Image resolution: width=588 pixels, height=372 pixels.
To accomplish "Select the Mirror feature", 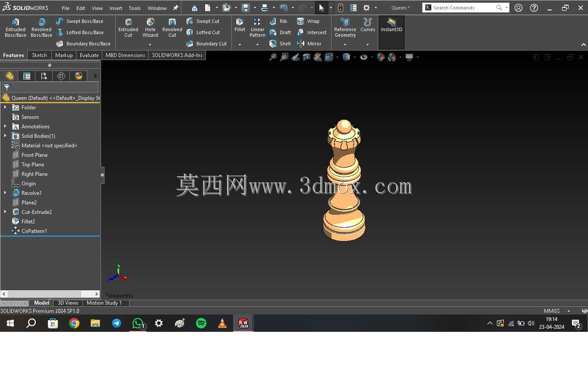I will click(309, 44).
